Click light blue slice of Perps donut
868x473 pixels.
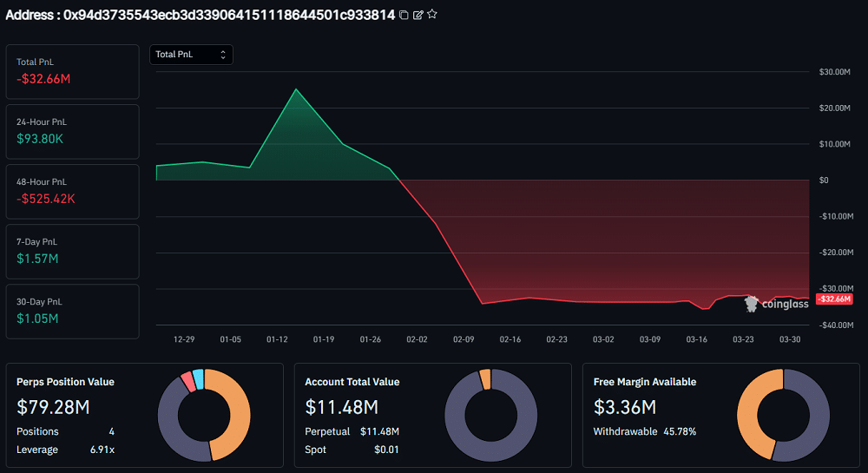coord(198,378)
